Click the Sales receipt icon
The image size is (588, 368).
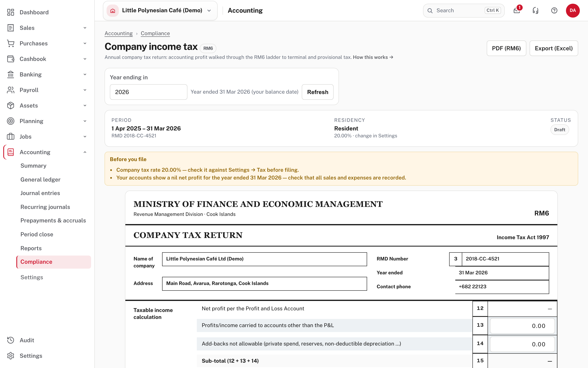pyautogui.click(x=10, y=28)
